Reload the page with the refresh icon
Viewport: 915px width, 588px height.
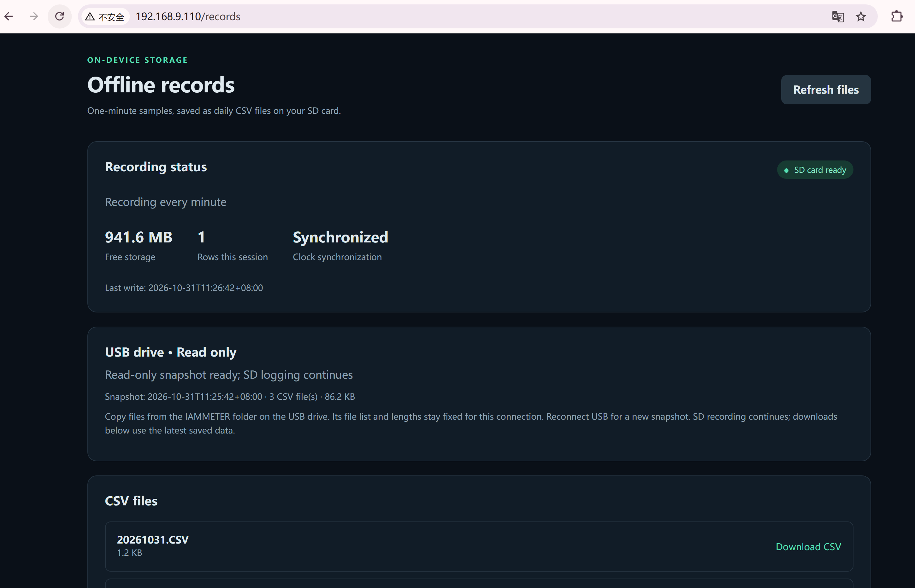pos(59,16)
